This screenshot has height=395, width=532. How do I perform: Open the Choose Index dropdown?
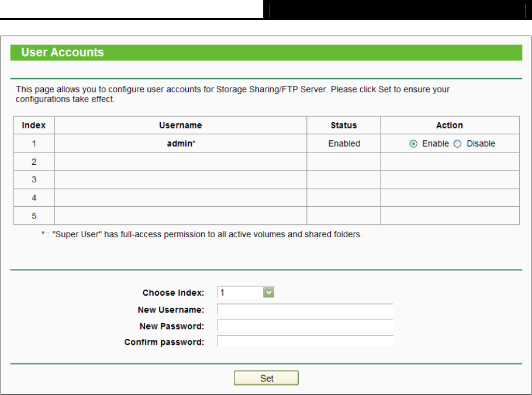pos(246,292)
